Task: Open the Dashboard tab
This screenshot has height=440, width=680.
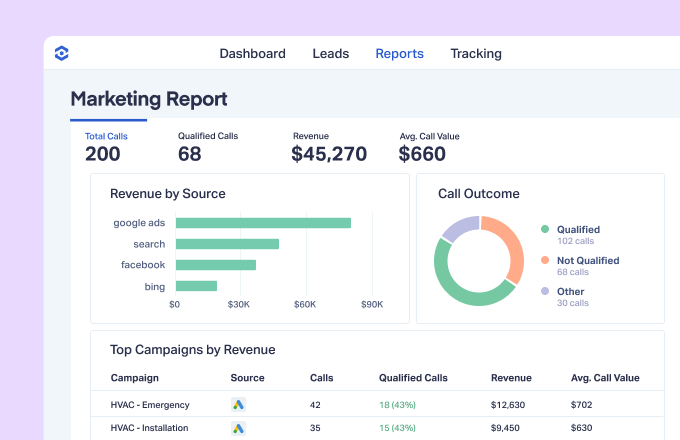Action: 252,53
